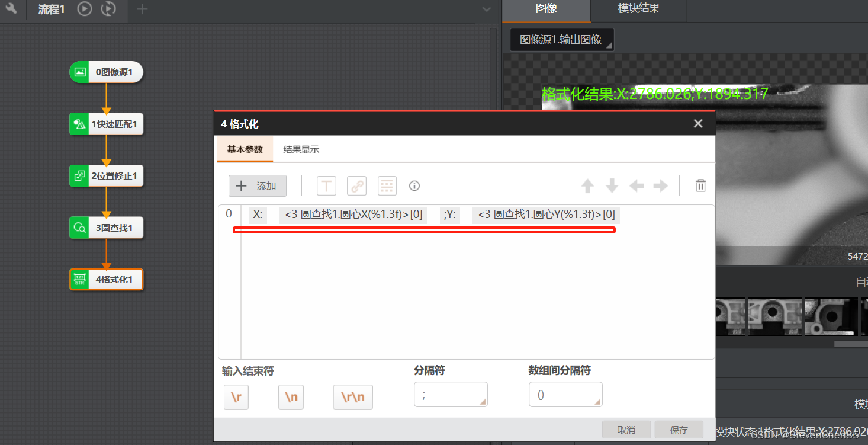Open the 分隔符 dropdown field
The width and height of the screenshot is (868, 445).
coord(451,395)
